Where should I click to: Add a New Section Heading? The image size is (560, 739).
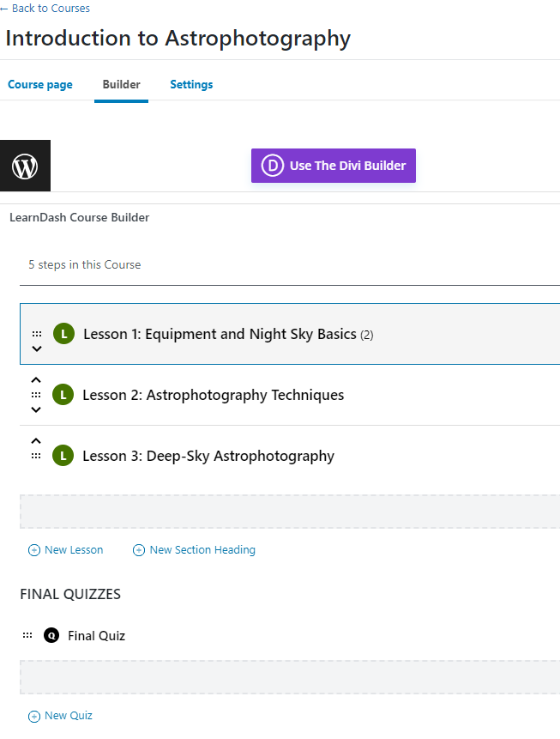tap(194, 549)
